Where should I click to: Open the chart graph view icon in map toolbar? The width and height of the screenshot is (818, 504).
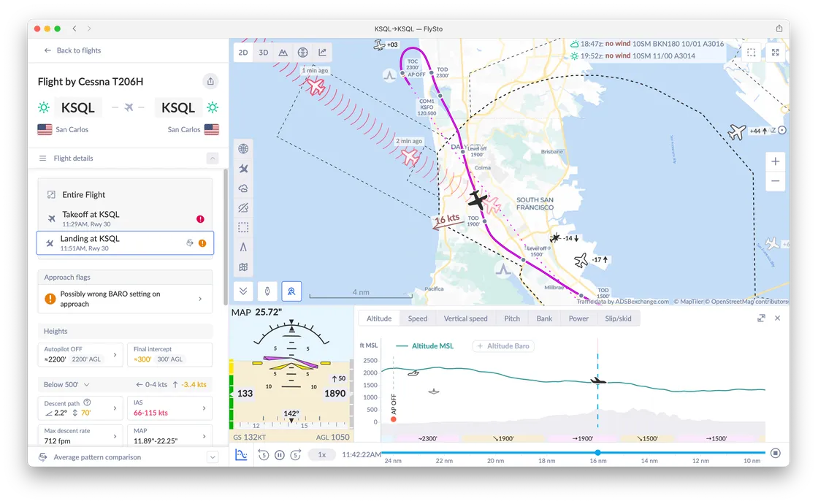[322, 53]
